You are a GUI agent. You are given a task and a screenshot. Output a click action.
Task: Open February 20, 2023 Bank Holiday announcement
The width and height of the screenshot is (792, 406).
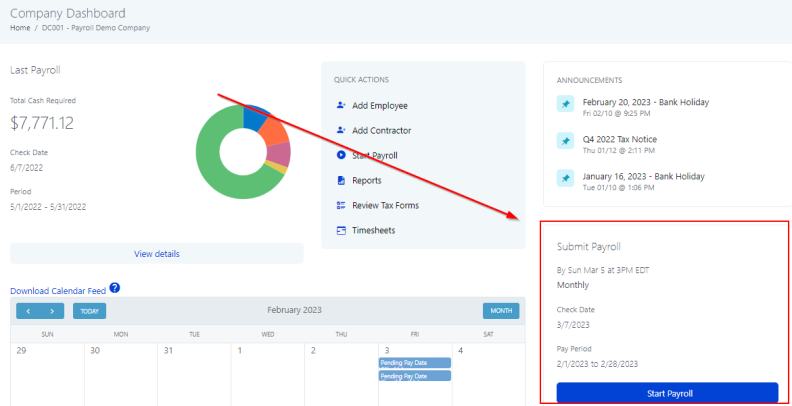pyautogui.click(x=646, y=102)
